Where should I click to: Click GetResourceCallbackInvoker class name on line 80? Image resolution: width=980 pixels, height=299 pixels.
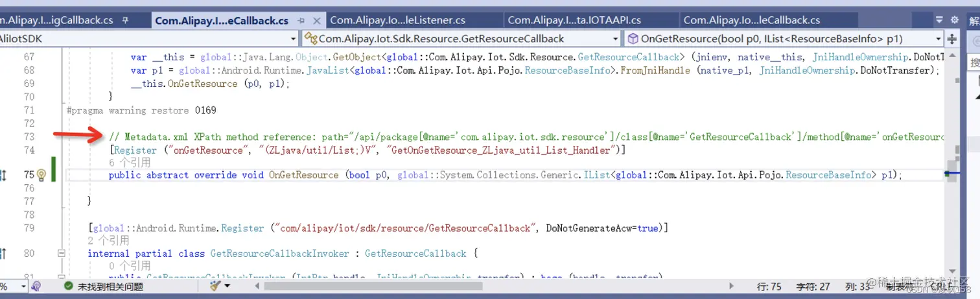pyautogui.click(x=279, y=254)
